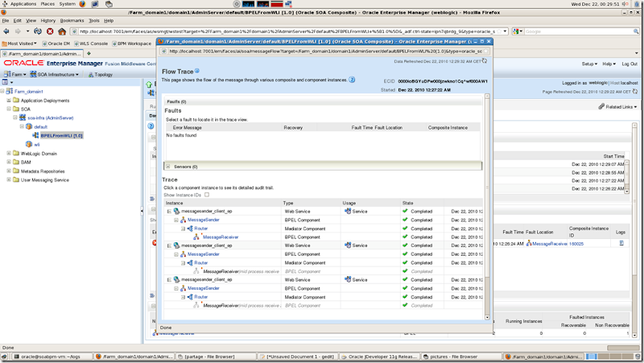
Task: Collapse the third messagesender_client_ep trace row
Action: [x=169, y=279]
